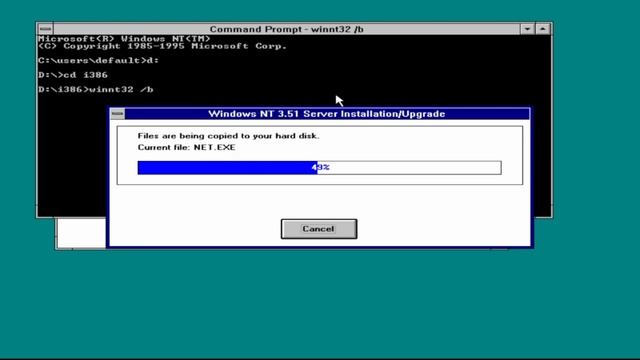
Task: Open the setup dialog's control-menu box
Action: pos(118,114)
